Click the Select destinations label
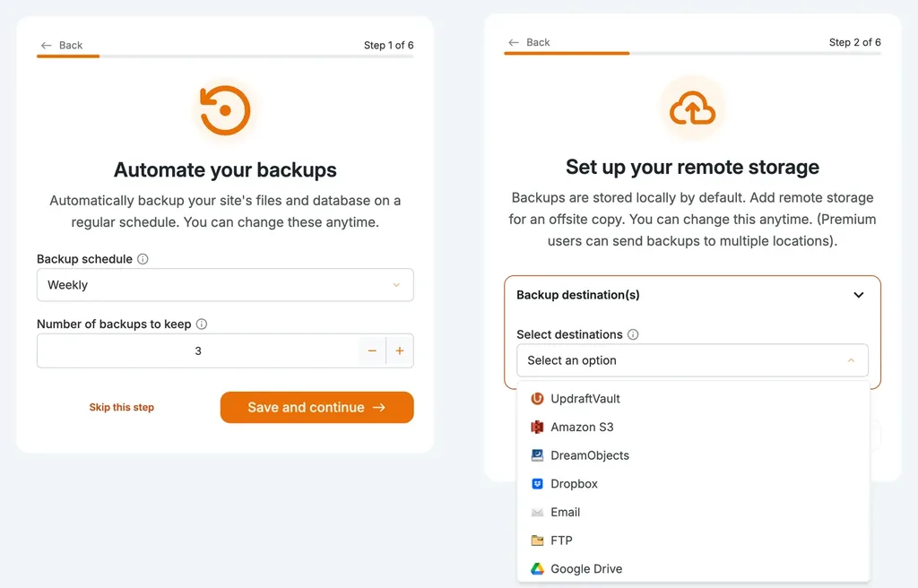 [569, 334]
